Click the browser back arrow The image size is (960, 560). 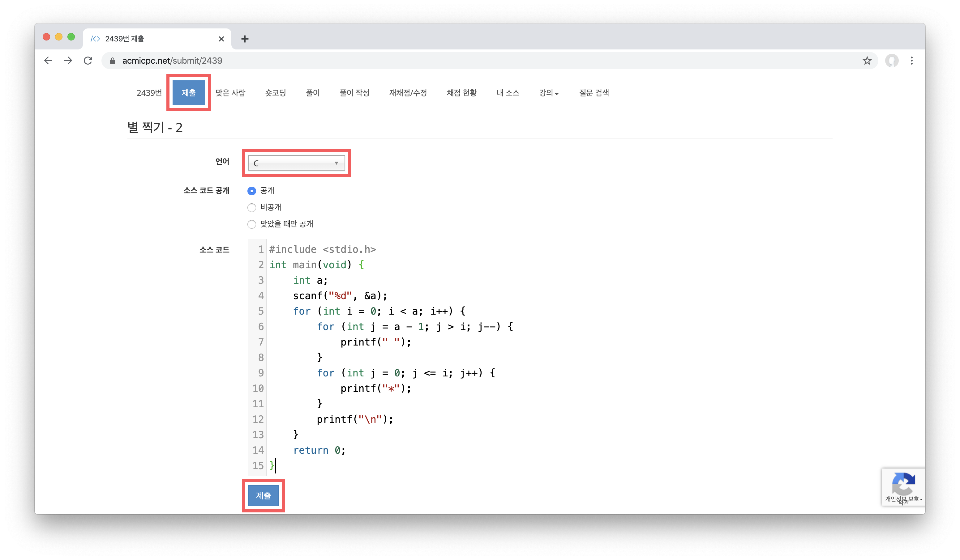(48, 61)
